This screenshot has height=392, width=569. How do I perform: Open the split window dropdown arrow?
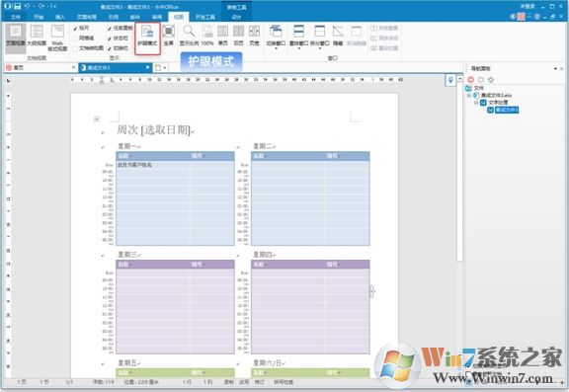(x=320, y=48)
